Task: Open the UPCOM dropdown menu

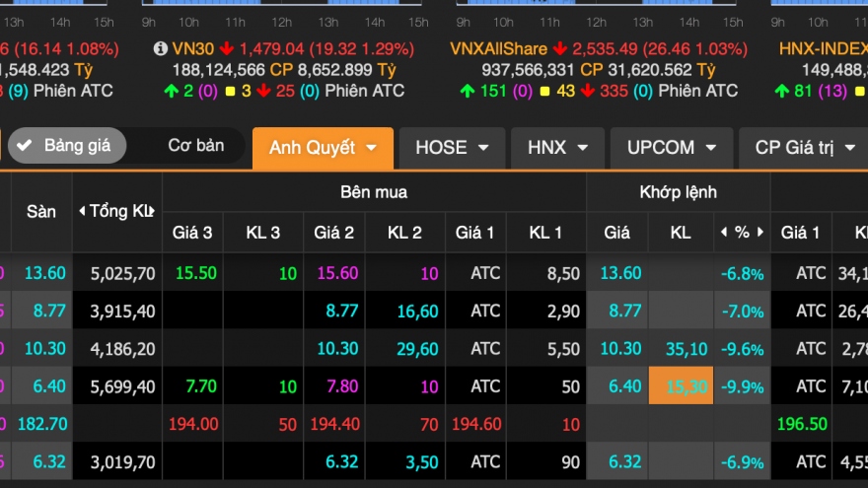Action: [672, 148]
